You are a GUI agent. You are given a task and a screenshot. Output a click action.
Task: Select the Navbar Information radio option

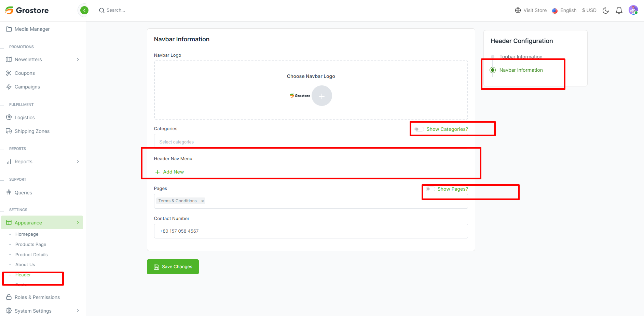(x=493, y=70)
